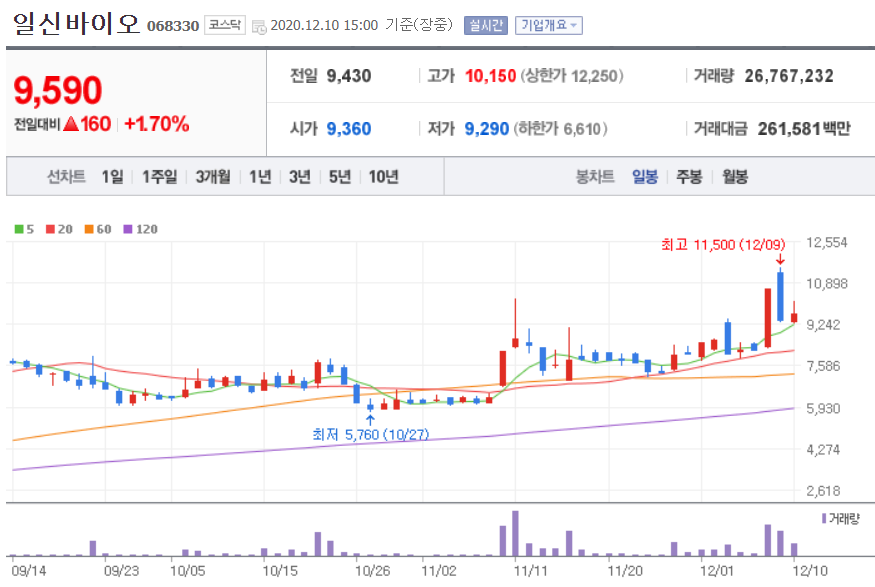Screen dimensions: 875x587
Task: Click the 12,554 price axis label
Action: (827, 243)
